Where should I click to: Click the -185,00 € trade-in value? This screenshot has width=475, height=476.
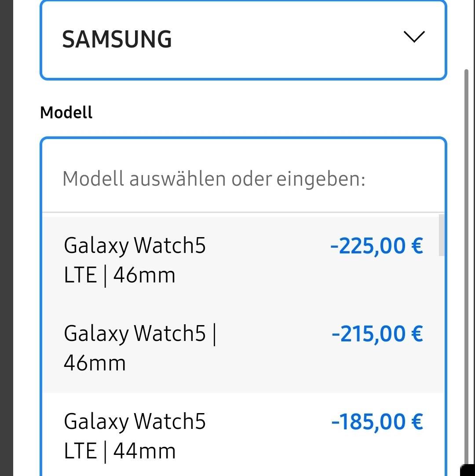coord(377,422)
